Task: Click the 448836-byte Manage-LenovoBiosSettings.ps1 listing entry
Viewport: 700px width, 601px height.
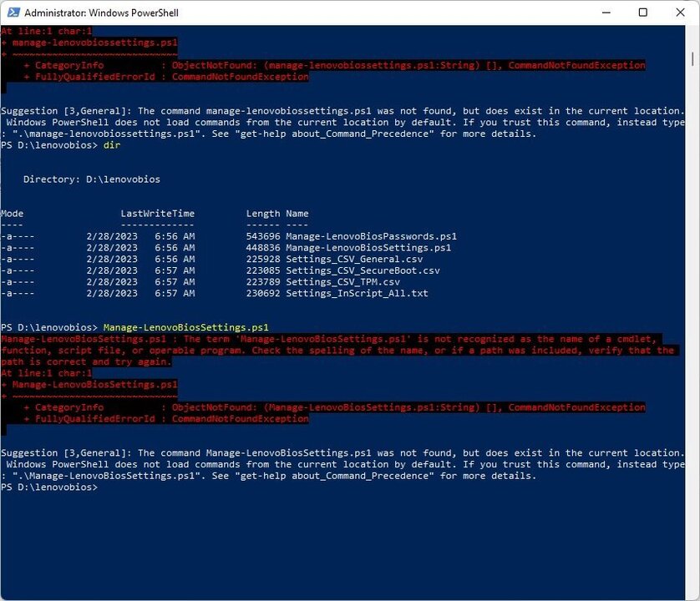Action: (x=368, y=248)
